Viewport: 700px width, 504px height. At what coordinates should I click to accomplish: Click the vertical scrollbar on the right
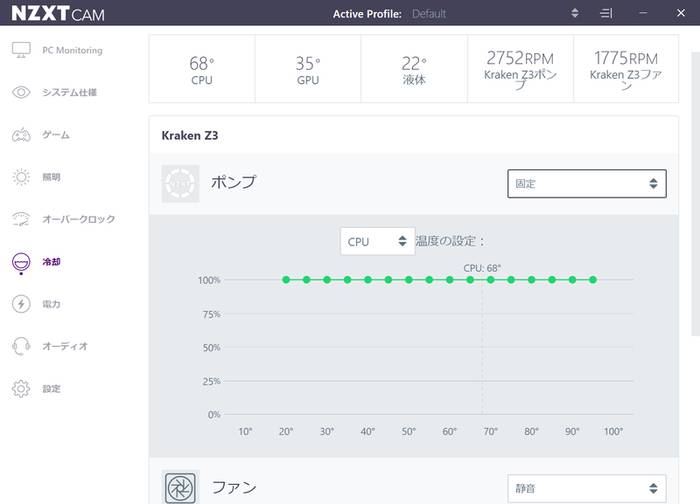(696, 194)
